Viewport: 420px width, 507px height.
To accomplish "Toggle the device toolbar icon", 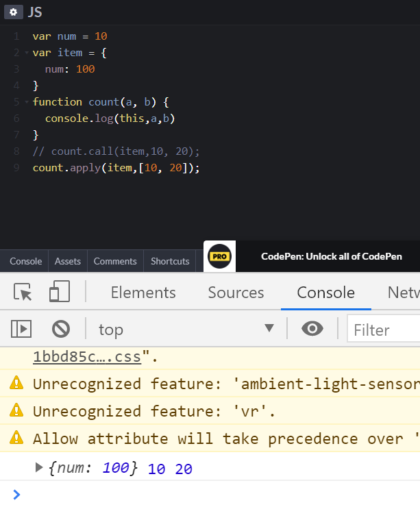I will [x=59, y=291].
